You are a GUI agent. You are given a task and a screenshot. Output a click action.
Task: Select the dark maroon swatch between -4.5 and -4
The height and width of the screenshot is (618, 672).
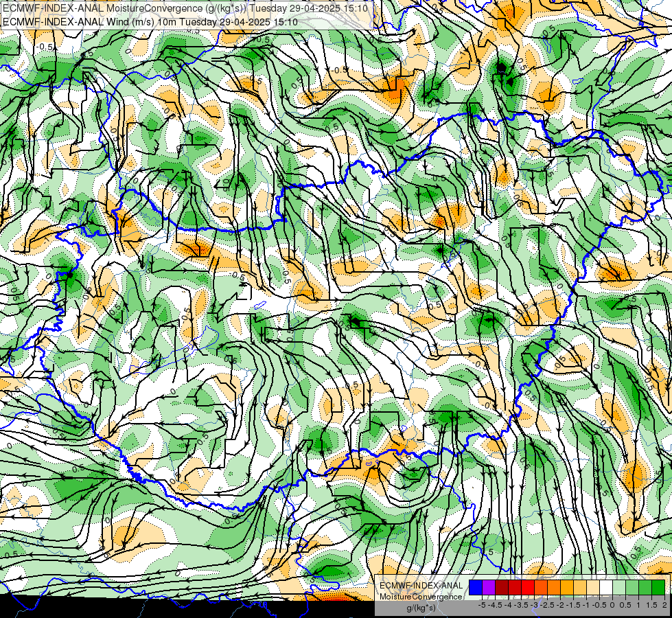(502, 588)
